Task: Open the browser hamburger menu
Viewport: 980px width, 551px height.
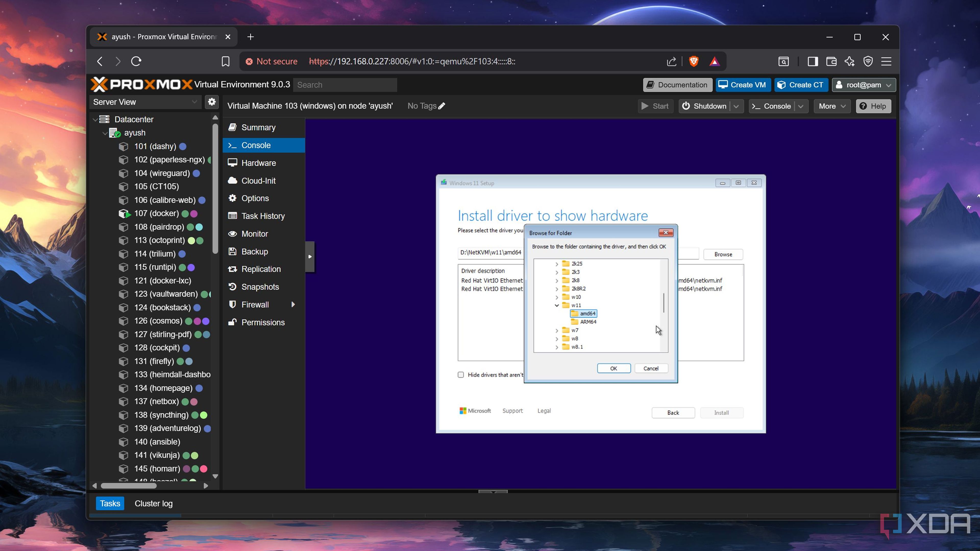Action: [x=886, y=61]
